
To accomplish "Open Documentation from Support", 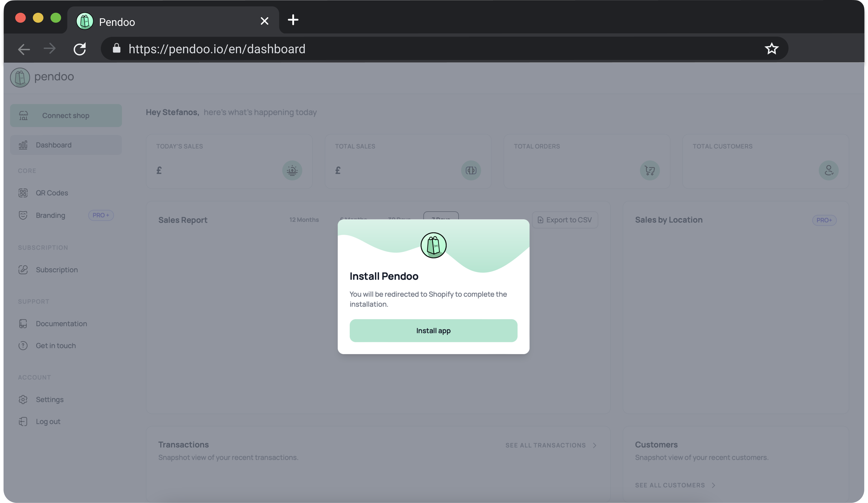I will tap(61, 323).
